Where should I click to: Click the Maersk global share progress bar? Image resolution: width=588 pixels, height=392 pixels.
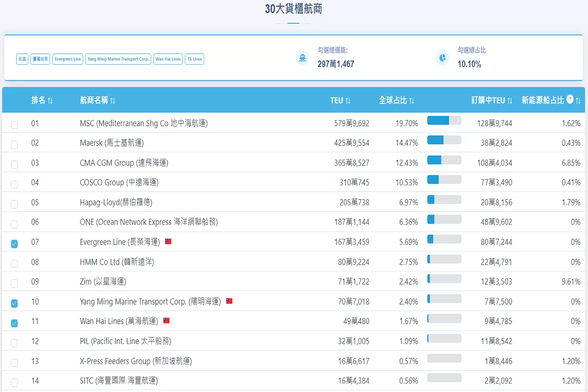pos(444,140)
